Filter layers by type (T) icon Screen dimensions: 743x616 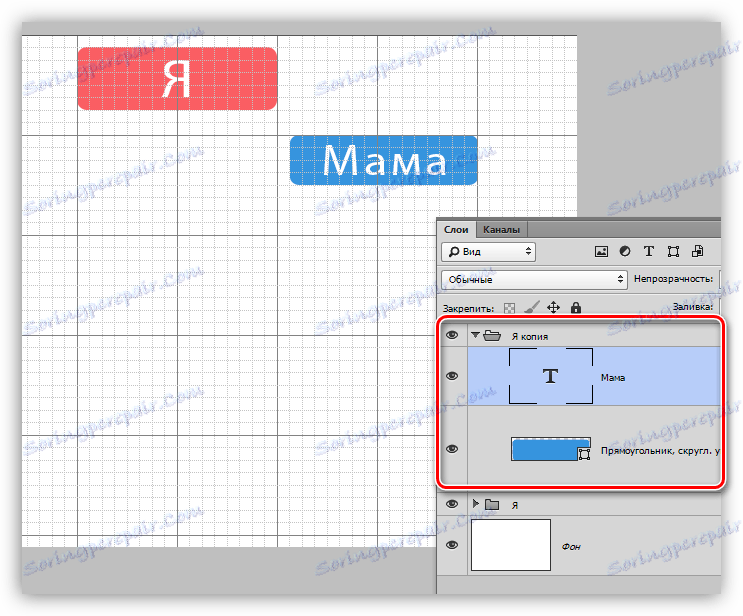click(x=649, y=252)
